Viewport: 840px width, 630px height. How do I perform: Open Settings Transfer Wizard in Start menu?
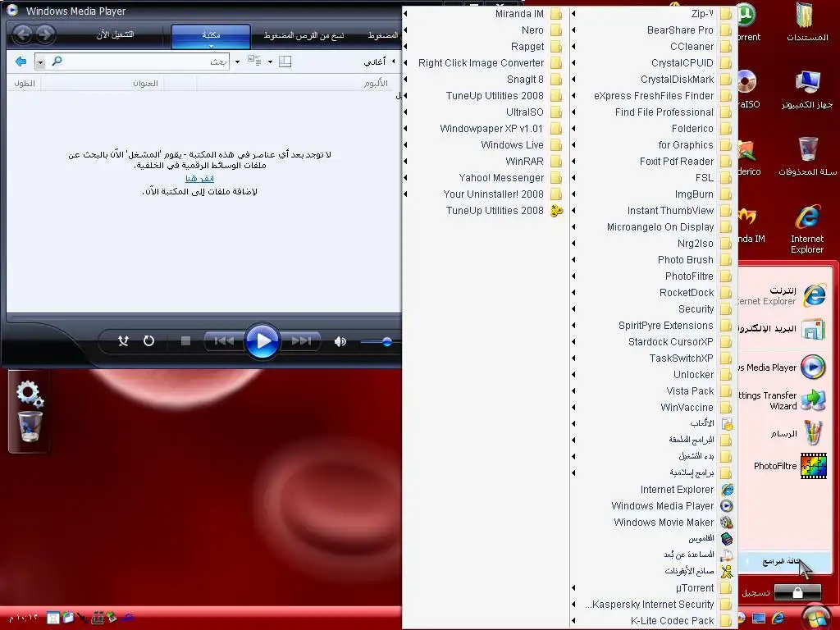pyautogui.click(x=783, y=400)
